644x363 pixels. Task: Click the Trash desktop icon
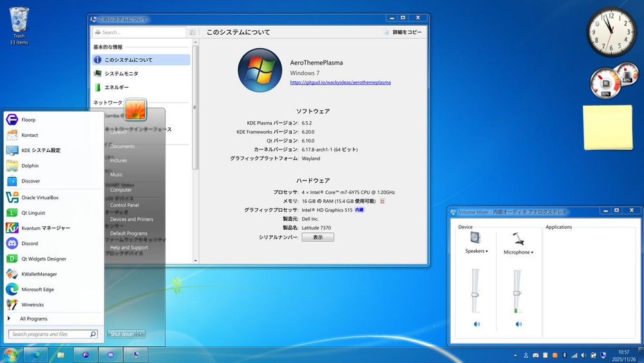[19, 26]
